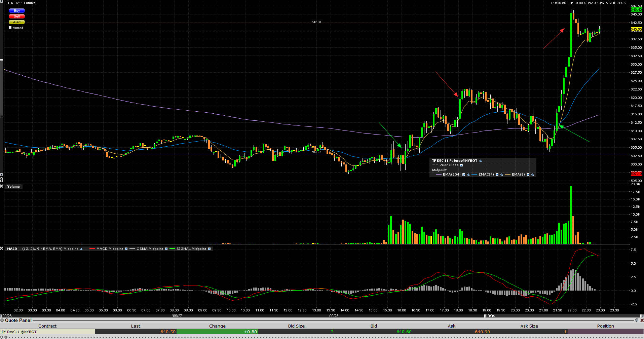The width and height of the screenshot is (644, 339).
Task: Toggle the Armed checkbox
Action: 10,28
